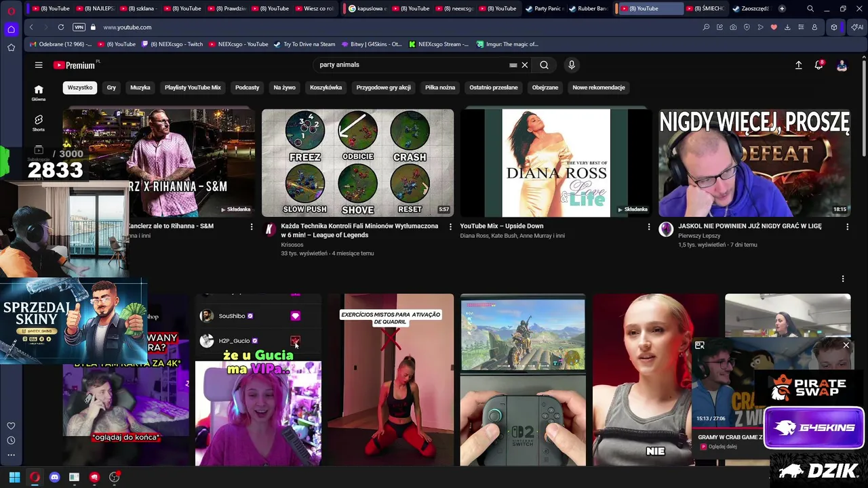The width and height of the screenshot is (868, 488).
Task: Open the NIGDY WIĘCEJ, PROSZĘ thumbnail
Action: 754,163
